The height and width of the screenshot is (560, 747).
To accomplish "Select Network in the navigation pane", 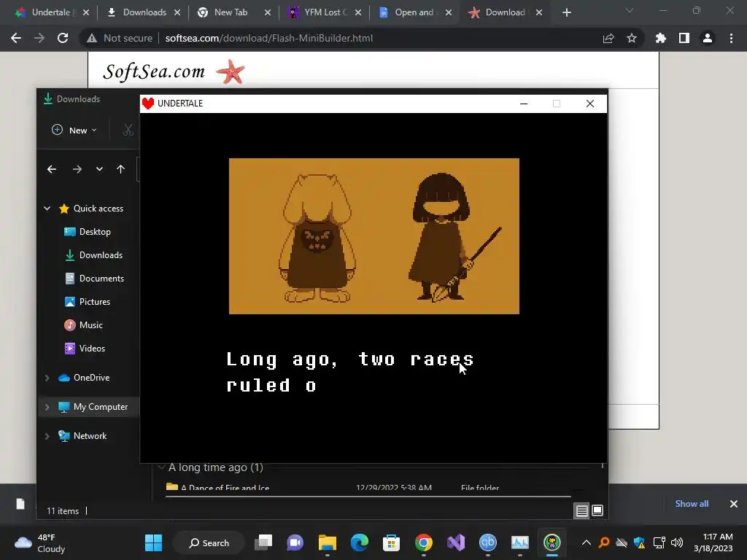I will (x=82, y=436).
